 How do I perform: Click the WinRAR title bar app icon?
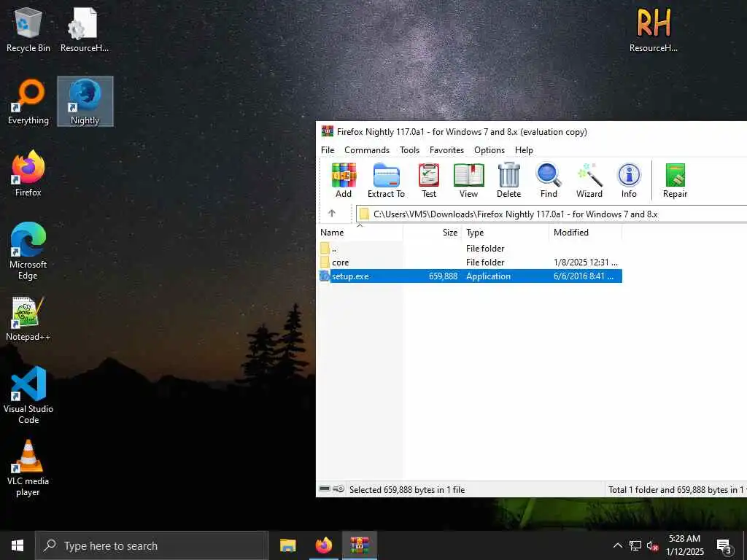click(328, 131)
